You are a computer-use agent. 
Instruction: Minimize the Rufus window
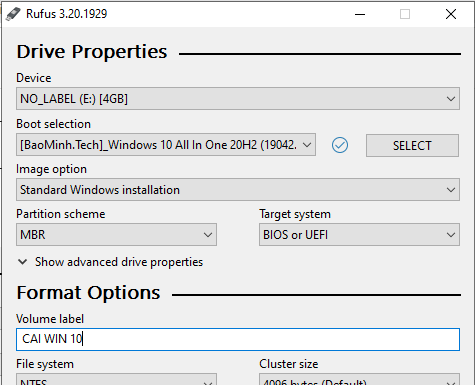360,14
